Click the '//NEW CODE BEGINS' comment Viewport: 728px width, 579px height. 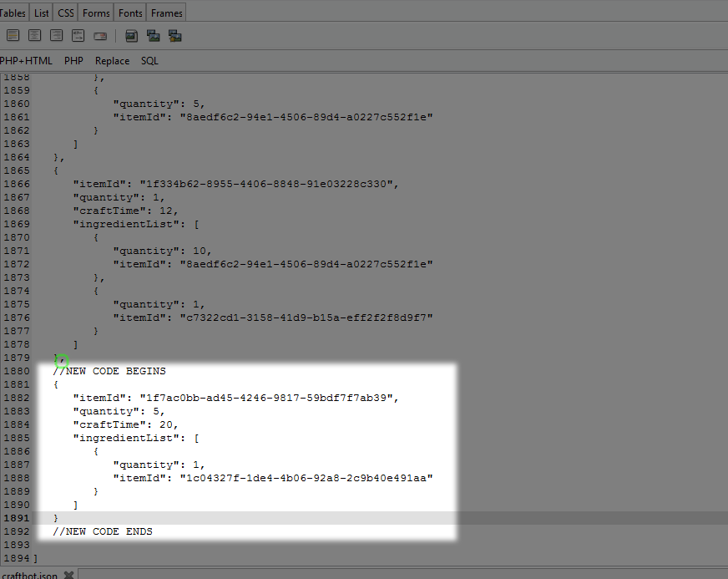click(x=109, y=371)
